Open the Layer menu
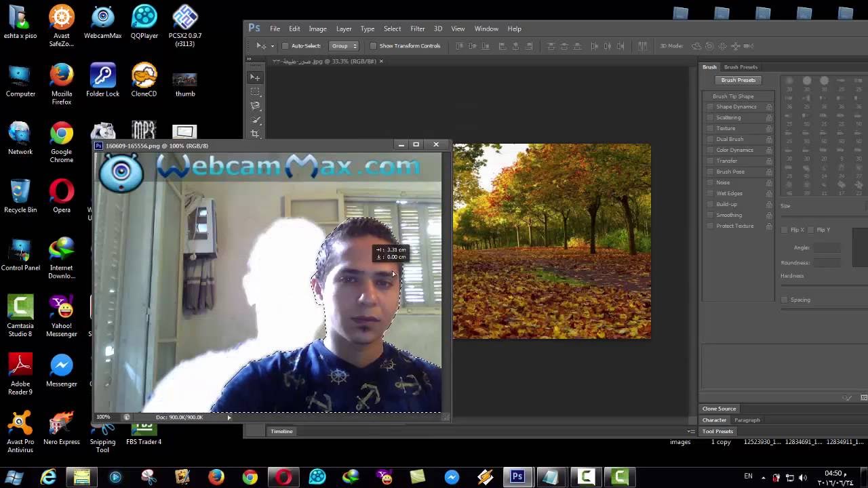The width and height of the screenshot is (868, 488). pos(344,28)
